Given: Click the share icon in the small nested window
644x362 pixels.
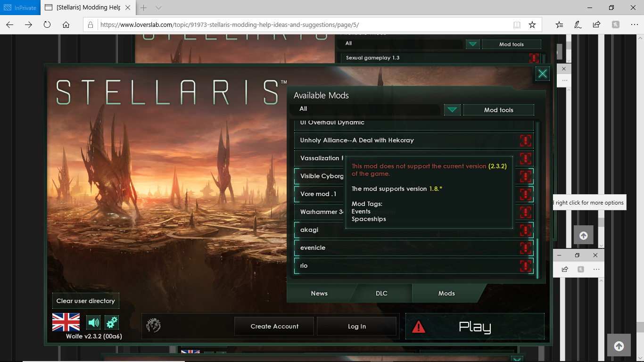Looking at the screenshot, I should (565, 269).
